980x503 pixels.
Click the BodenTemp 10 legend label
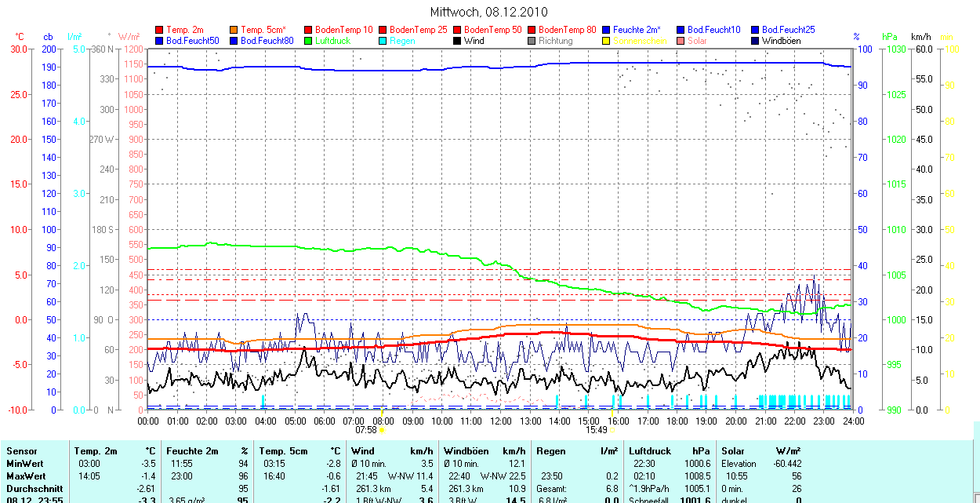pyautogui.click(x=343, y=29)
